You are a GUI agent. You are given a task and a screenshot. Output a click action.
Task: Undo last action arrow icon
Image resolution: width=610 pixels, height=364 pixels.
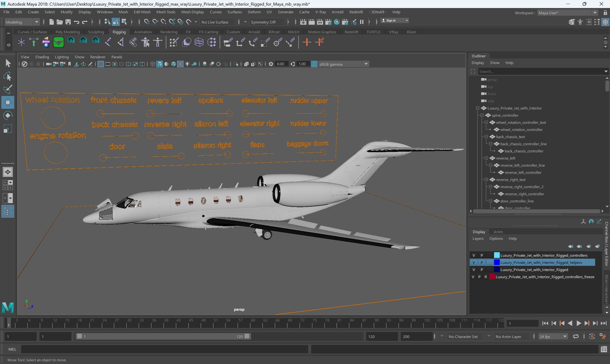[x=77, y=22]
